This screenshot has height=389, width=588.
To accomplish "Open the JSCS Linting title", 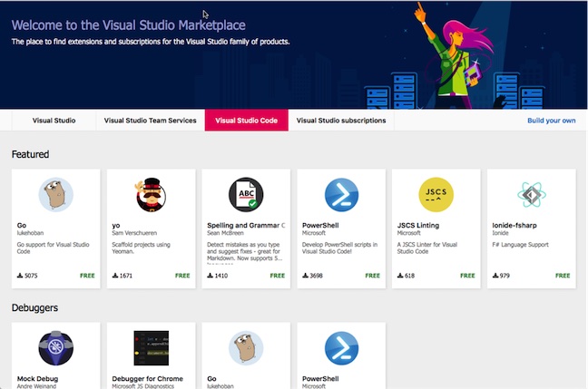I will click(418, 225).
